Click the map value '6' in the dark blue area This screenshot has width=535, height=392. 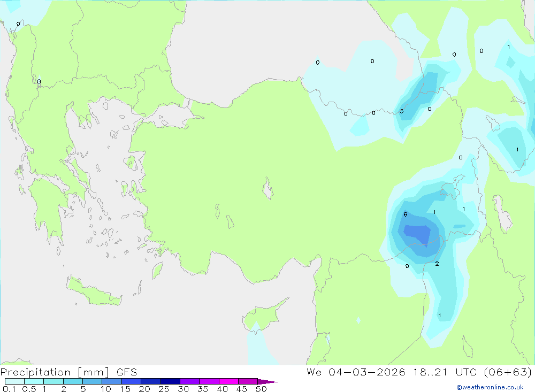coord(406,214)
